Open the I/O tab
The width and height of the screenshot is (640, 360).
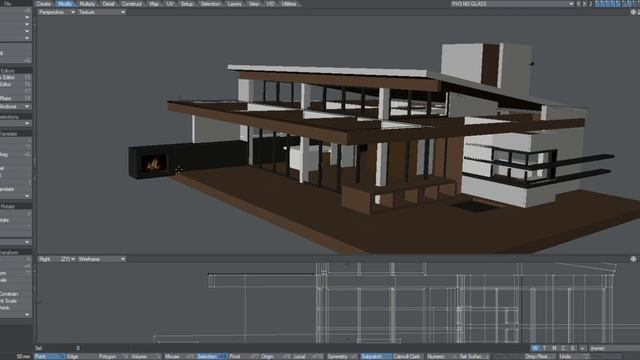(270, 4)
